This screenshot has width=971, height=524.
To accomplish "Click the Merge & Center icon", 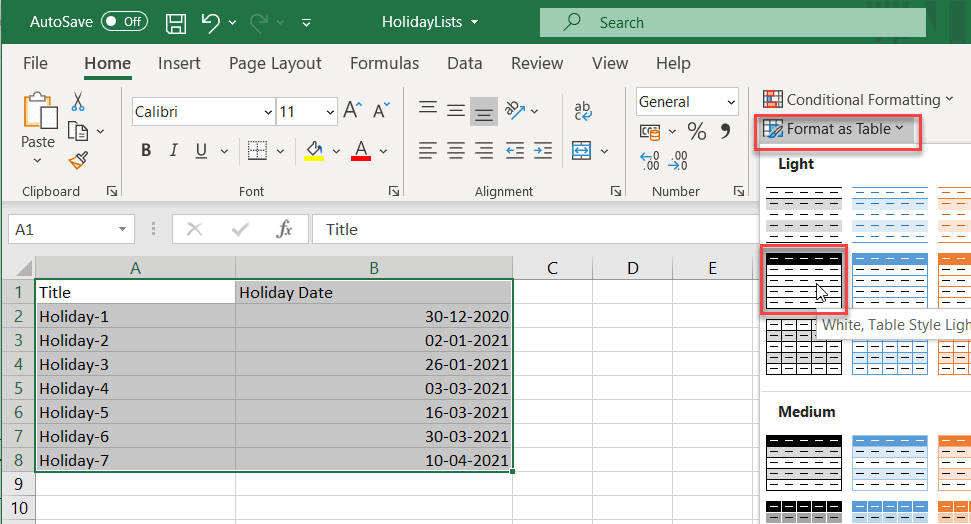I will (x=581, y=151).
